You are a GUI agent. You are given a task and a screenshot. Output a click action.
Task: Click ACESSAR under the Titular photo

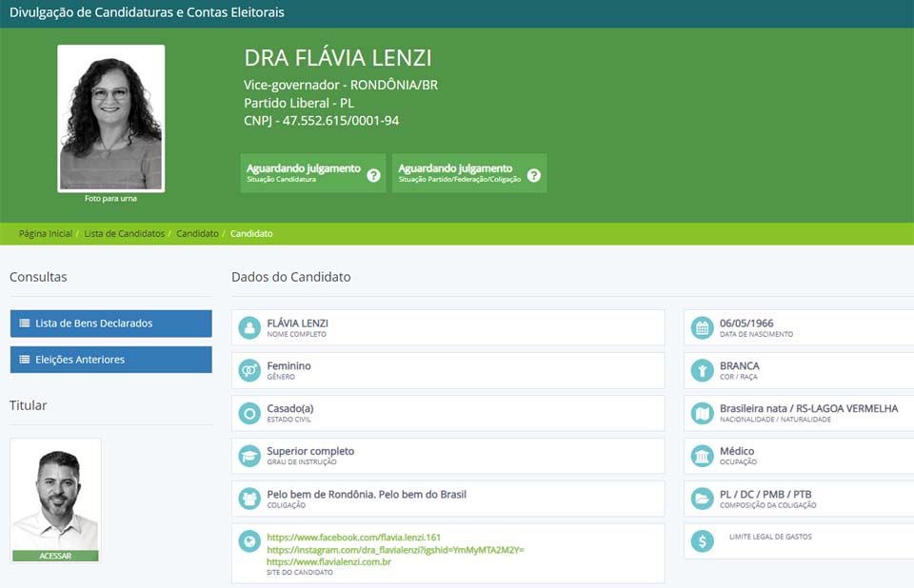pos(55,556)
